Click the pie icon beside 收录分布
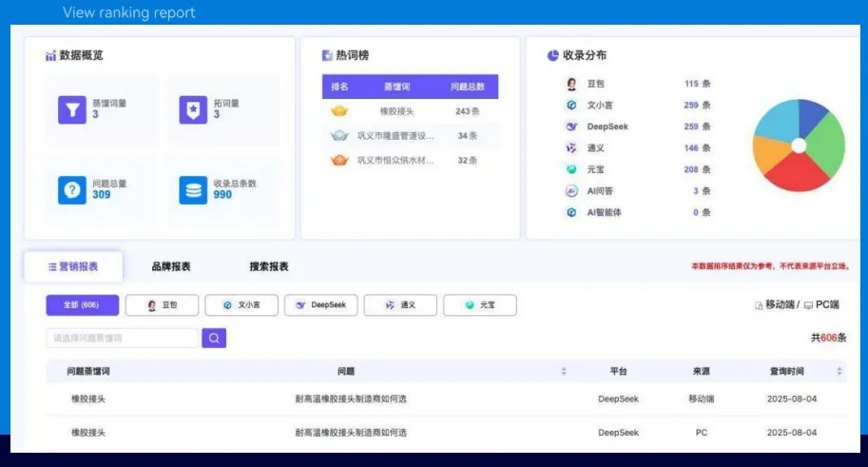868x467 pixels. [x=552, y=55]
